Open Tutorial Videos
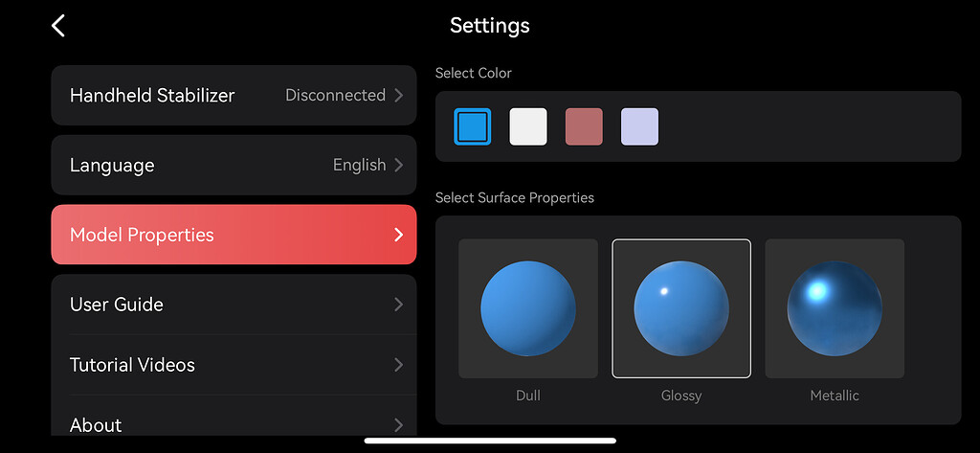This screenshot has width=980, height=453. 234,365
